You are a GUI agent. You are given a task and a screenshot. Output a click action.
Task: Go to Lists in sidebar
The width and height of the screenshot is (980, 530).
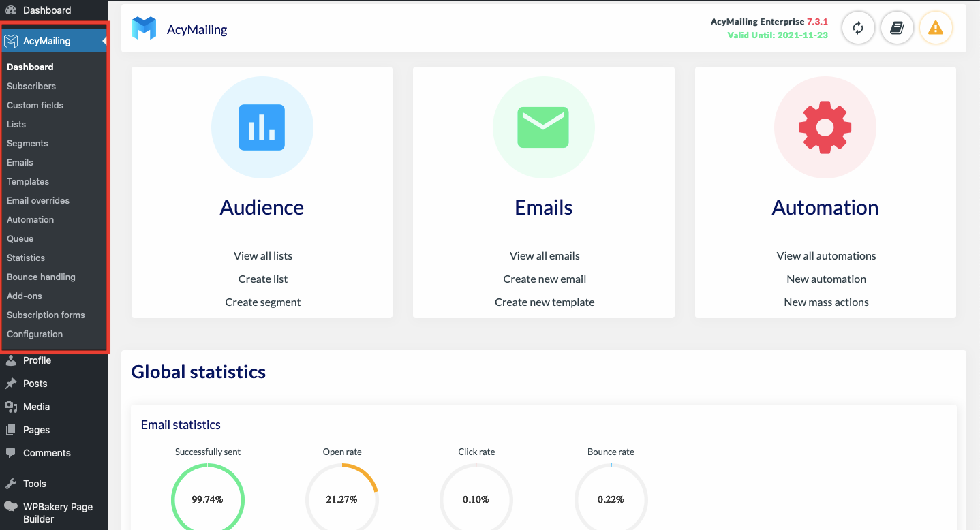(x=16, y=124)
